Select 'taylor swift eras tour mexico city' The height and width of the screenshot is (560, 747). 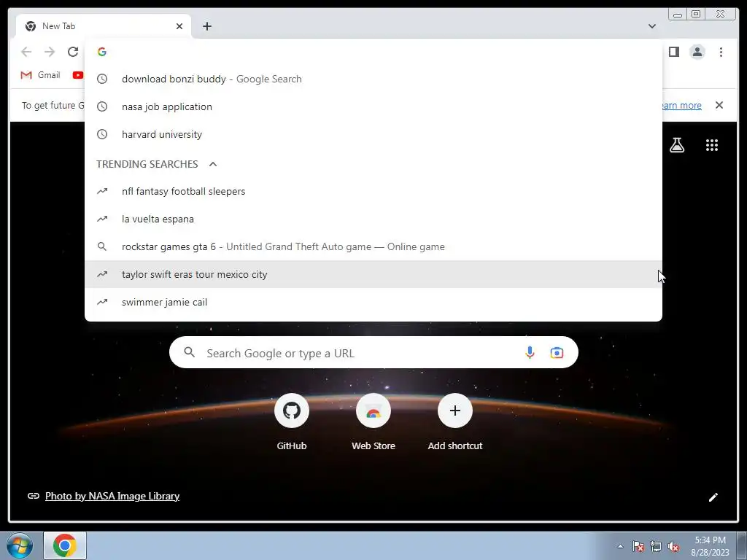(x=373, y=274)
